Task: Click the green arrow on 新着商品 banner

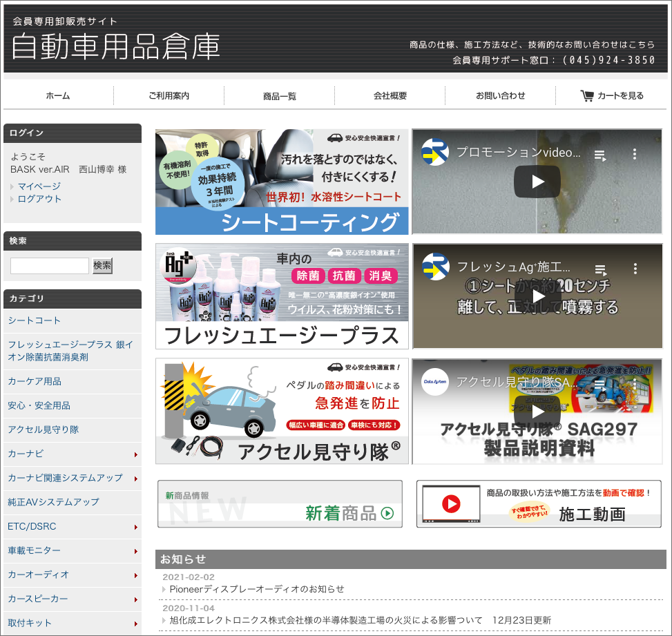Action: pyautogui.click(x=387, y=513)
